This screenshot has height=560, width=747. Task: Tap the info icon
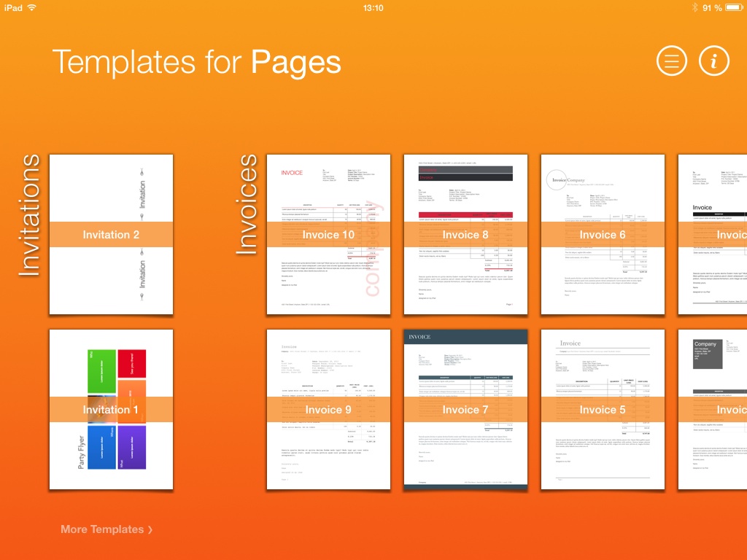pos(714,61)
